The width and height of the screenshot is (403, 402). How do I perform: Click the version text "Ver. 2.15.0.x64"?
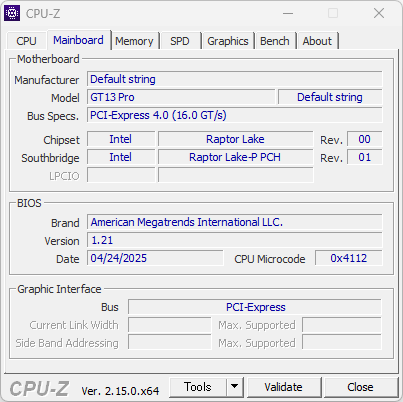[x=120, y=391]
